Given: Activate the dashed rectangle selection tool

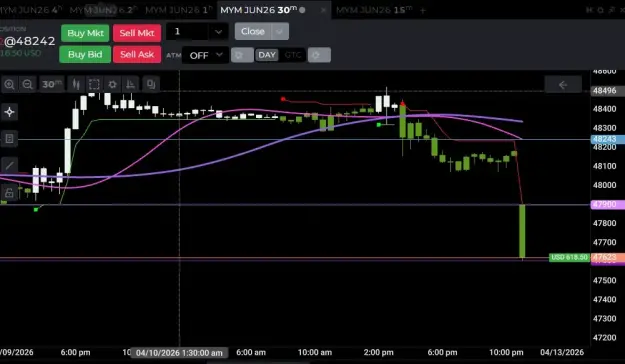Looking at the screenshot, I should (94, 84).
